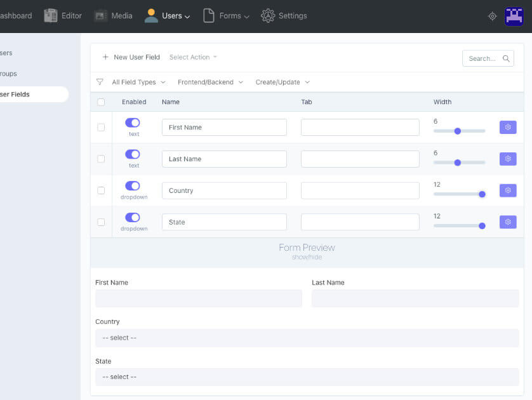The width and height of the screenshot is (532, 400).
Task: Open the Select Action dropdown
Action: point(193,57)
